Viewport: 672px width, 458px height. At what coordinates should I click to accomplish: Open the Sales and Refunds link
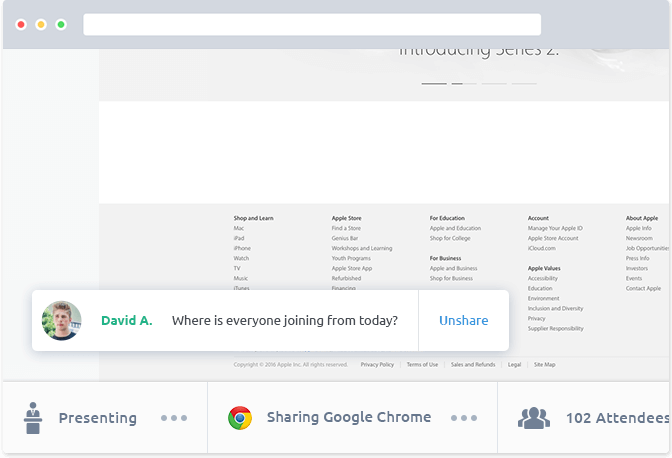point(473,365)
